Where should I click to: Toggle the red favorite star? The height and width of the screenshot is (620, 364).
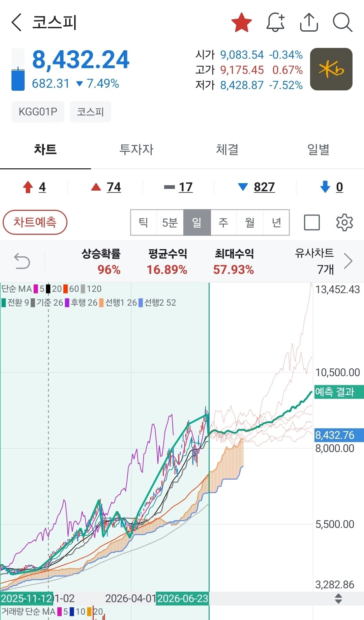[x=242, y=22]
